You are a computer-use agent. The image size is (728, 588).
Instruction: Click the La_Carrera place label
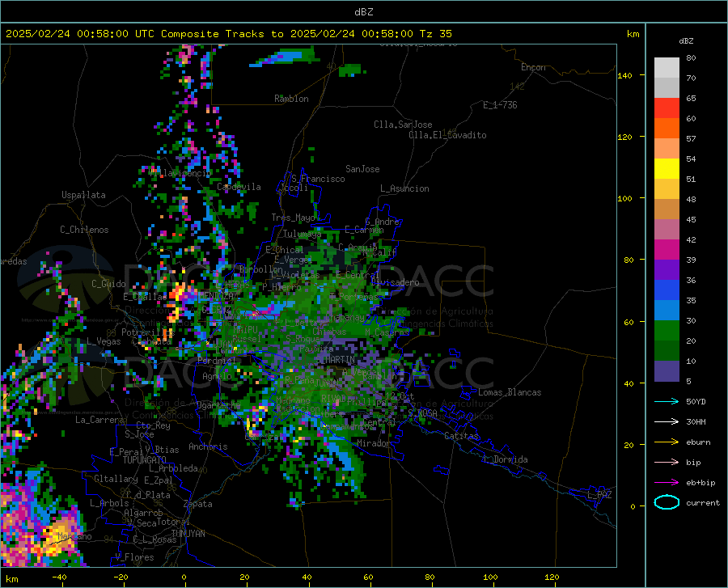click(x=99, y=420)
